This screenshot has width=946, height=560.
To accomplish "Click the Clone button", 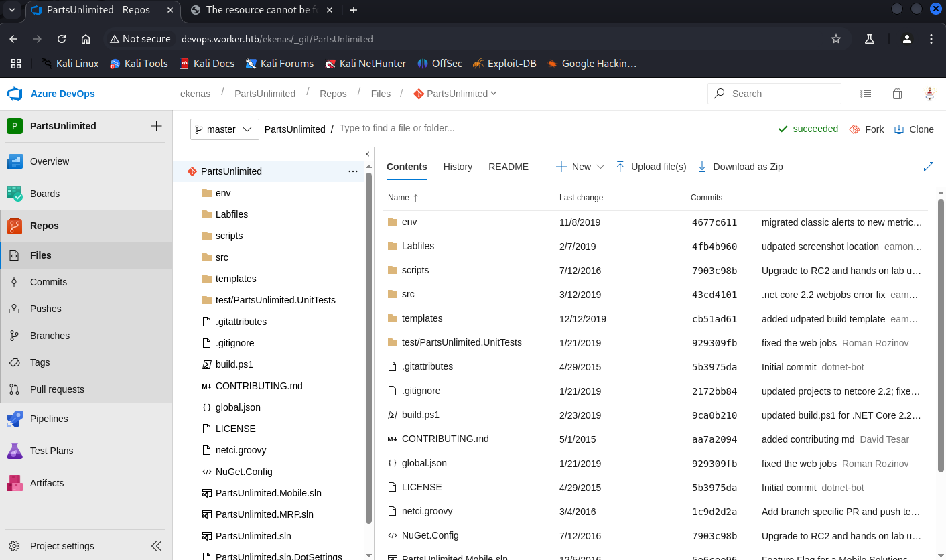I will [914, 129].
